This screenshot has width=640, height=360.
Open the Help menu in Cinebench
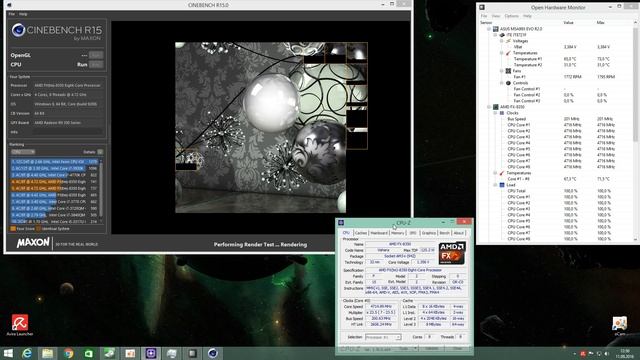(23, 14)
